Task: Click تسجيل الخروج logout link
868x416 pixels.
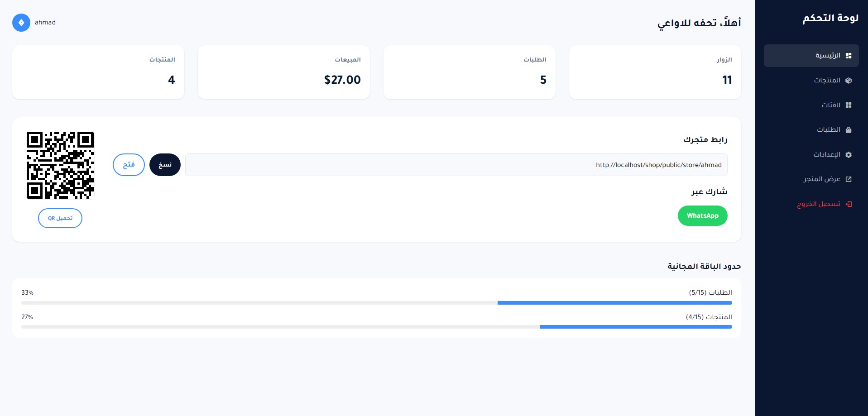Action: pos(819,204)
